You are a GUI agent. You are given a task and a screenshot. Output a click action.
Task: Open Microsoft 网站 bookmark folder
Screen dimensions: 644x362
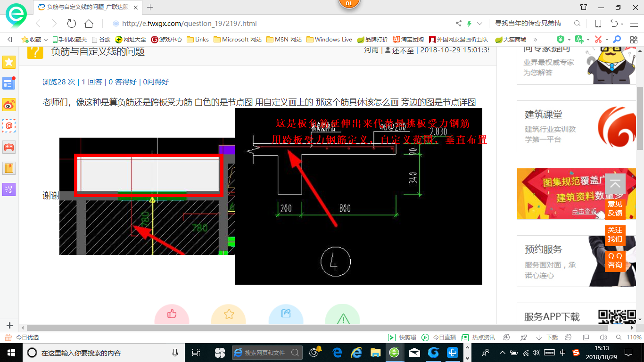[x=238, y=40]
